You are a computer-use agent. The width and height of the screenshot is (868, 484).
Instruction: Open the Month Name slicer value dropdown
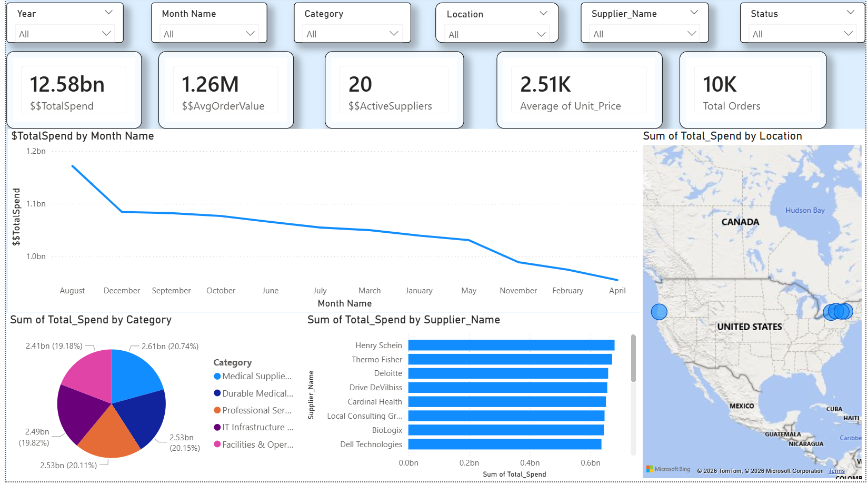pyautogui.click(x=209, y=34)
